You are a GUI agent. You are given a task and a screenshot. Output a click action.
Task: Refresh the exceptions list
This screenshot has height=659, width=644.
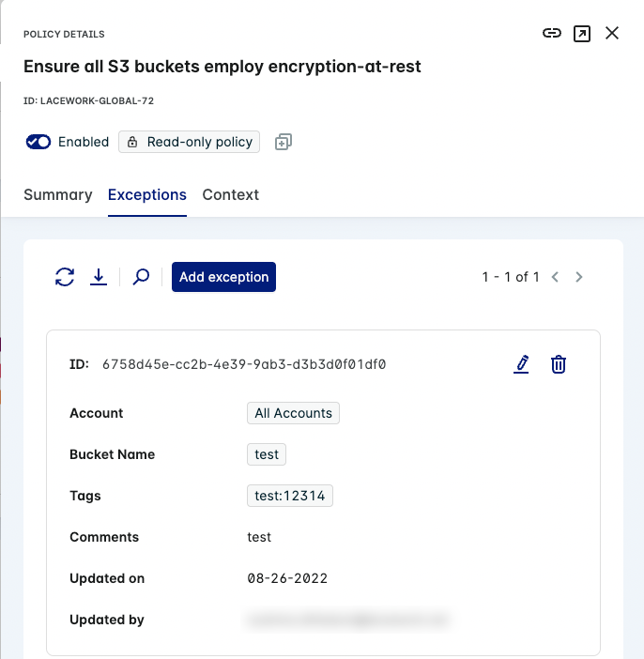click(65, 277)
